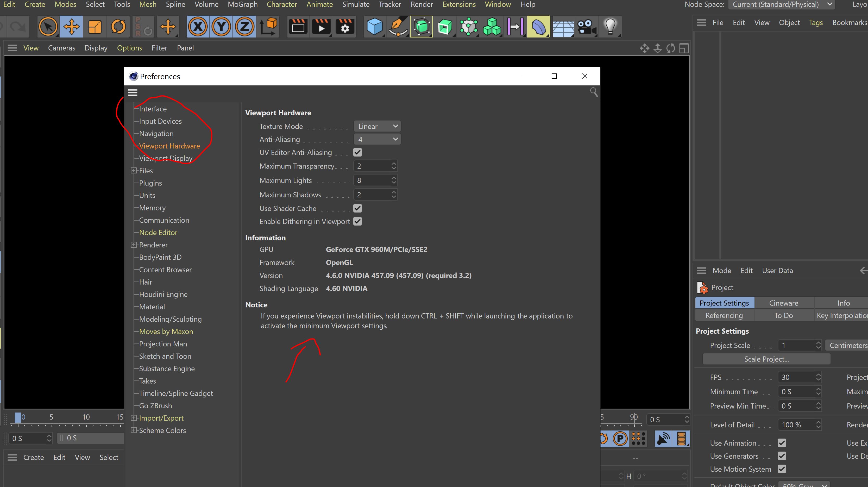This screenshot has width=868, height=487.
Task: Click the Scale tool icon
Action: click(95, 26)
